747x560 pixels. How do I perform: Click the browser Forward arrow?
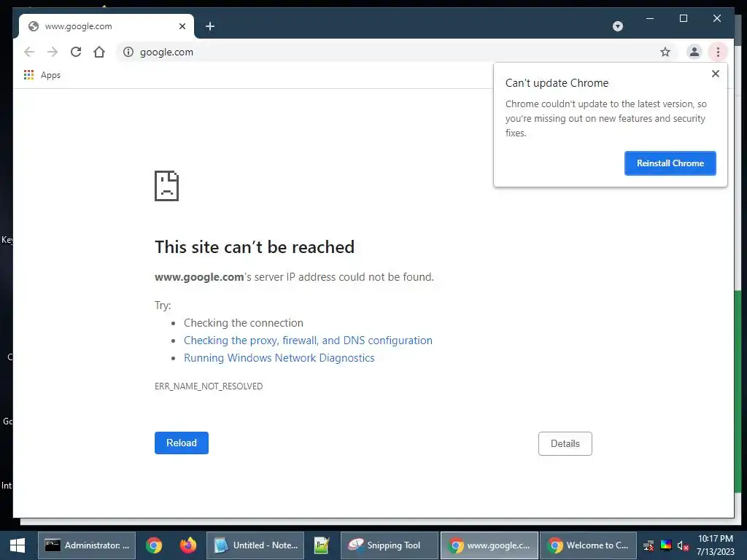click(53, 52)
